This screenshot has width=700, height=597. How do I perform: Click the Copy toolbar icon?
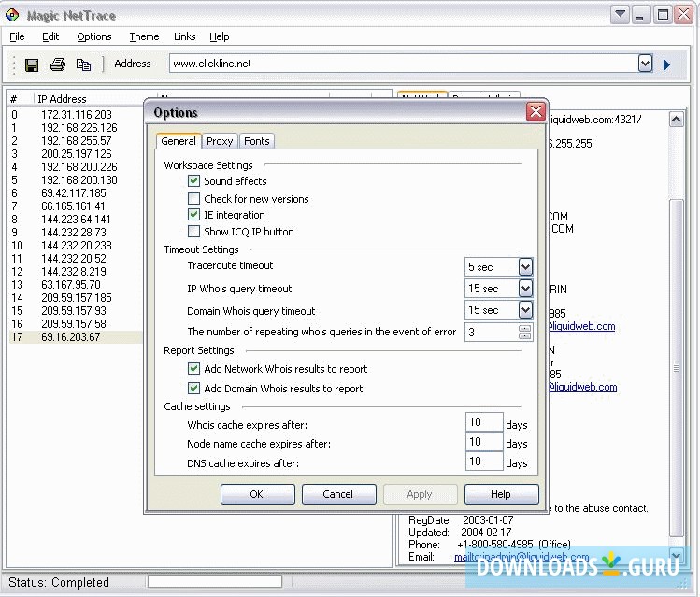pyautogui.click(x=83, y=64)
